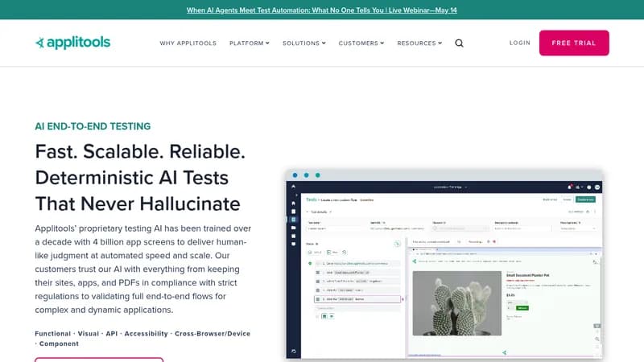Click the "Component" text
Image resolution: width=644 pixels, height=362 pixels.
coord(59,344)
